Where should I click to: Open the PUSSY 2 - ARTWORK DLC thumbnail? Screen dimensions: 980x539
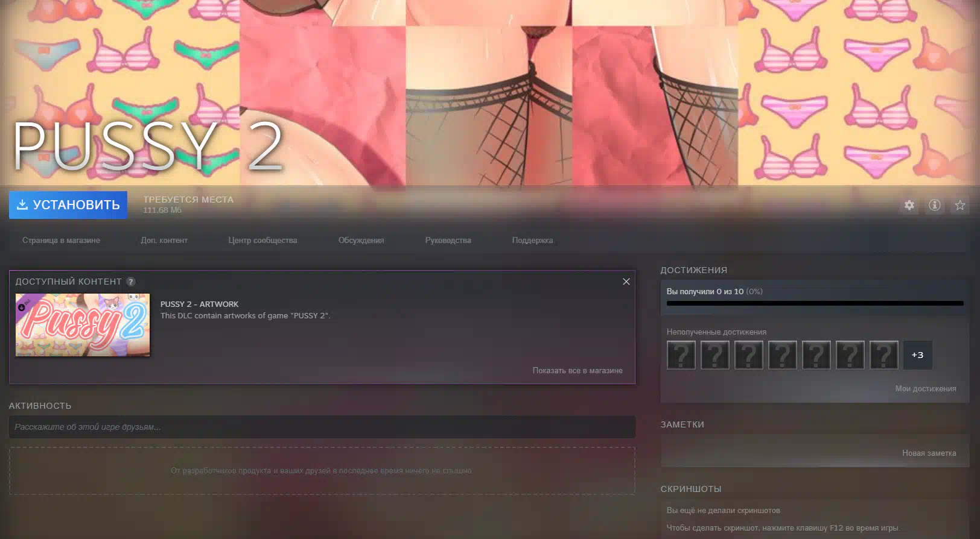point(83,325)
